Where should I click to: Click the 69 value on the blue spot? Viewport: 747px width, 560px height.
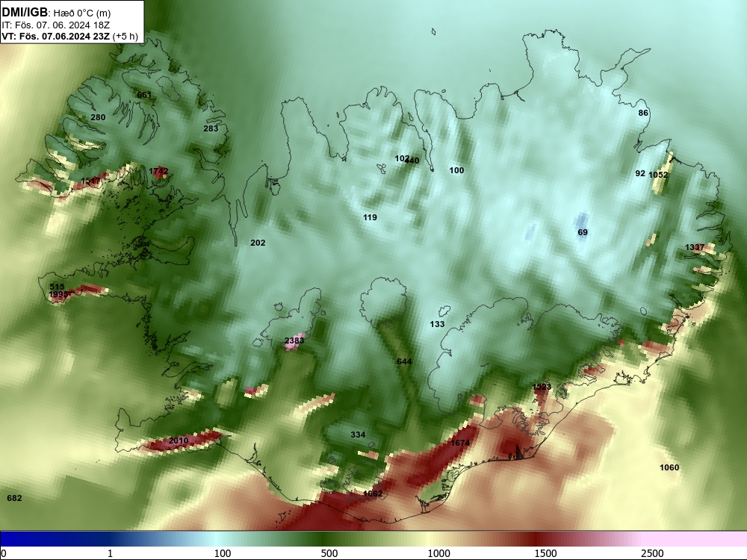[x=583, y=232]
